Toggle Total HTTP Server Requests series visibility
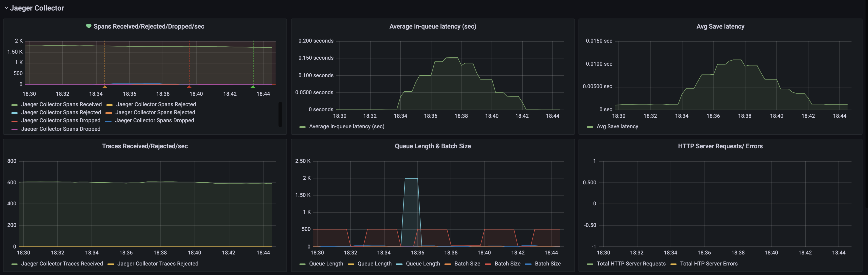 (x=631, y=263)
